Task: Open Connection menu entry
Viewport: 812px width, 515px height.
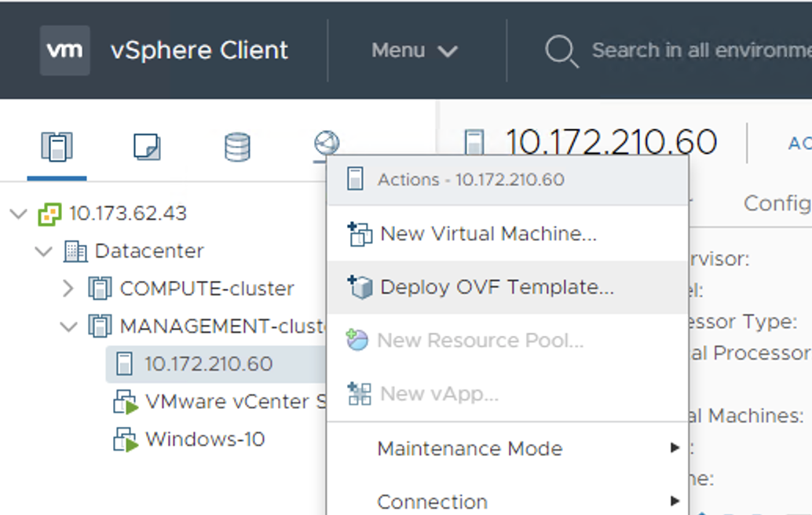Action: coord(508,501)
